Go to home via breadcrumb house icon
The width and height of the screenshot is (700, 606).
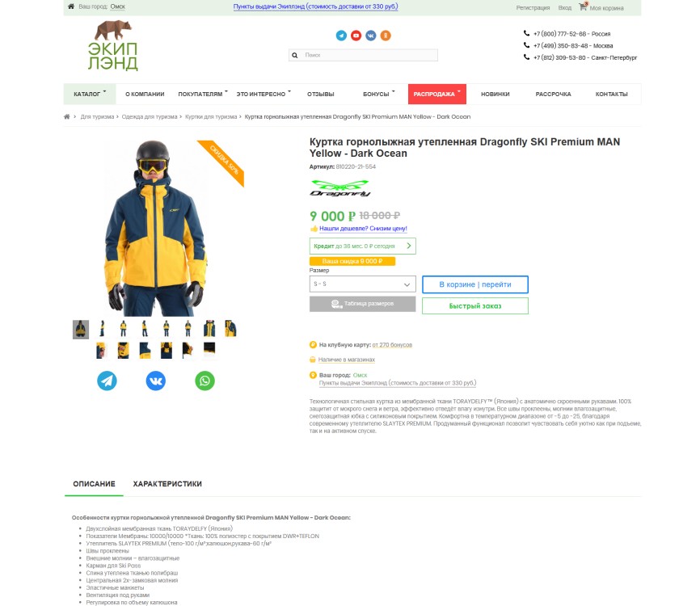[67, 117]
